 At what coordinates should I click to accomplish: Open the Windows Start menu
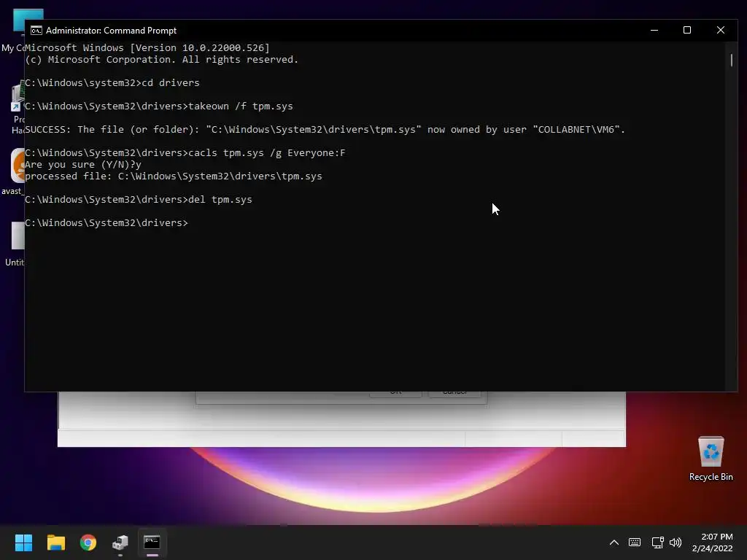23,542
